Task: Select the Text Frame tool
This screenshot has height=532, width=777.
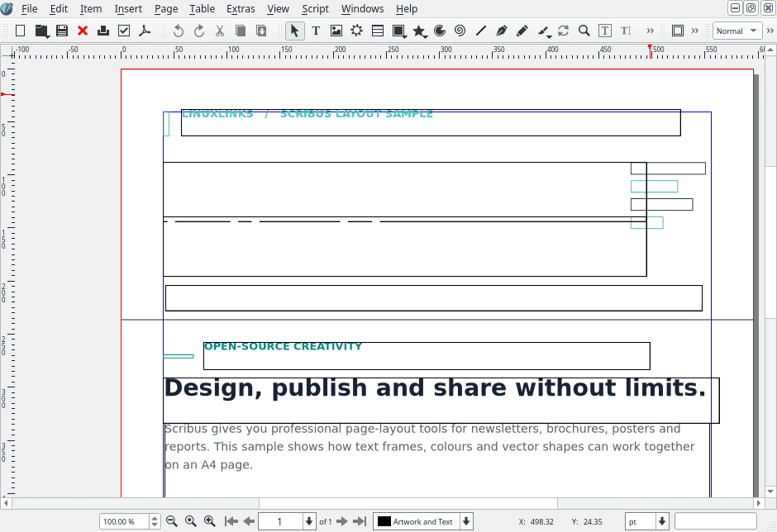Action: 316,31
